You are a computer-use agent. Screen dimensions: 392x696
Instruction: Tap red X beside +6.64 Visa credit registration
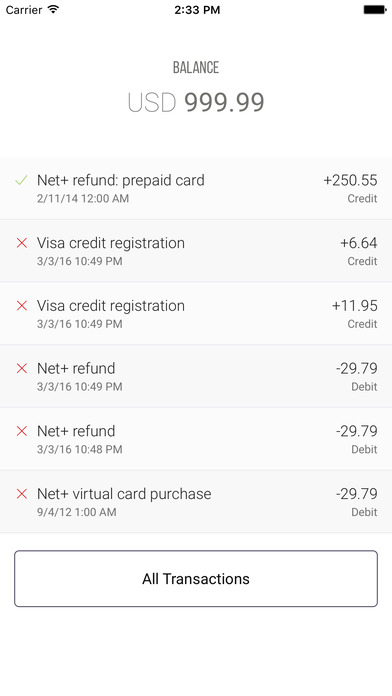point(22,243)
